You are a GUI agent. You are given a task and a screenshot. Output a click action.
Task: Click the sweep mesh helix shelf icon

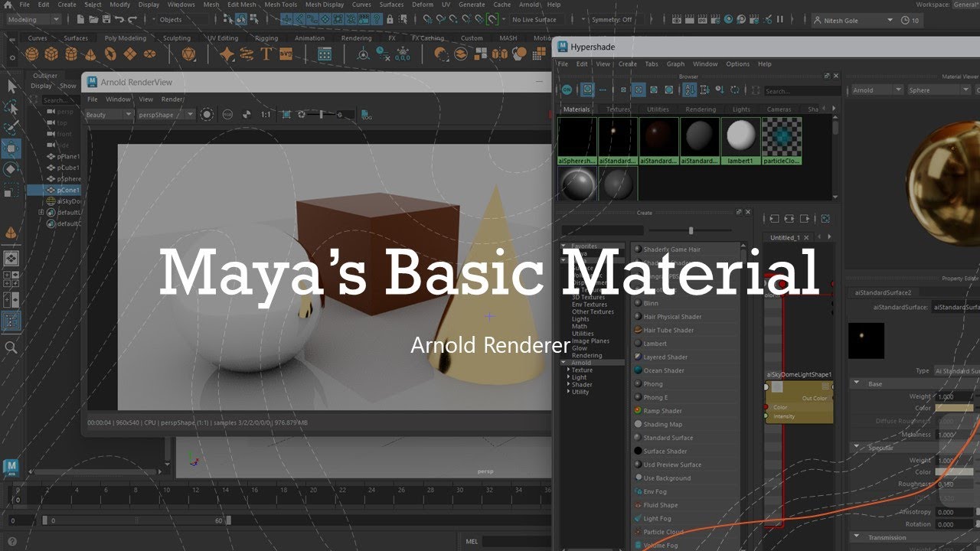[x=247, y=54]
